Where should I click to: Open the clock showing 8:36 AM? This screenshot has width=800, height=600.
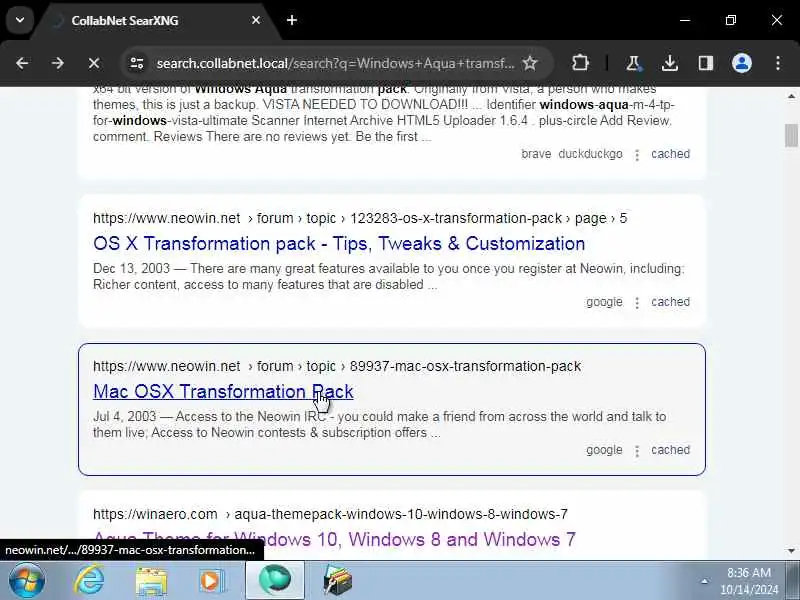(749, 581)
